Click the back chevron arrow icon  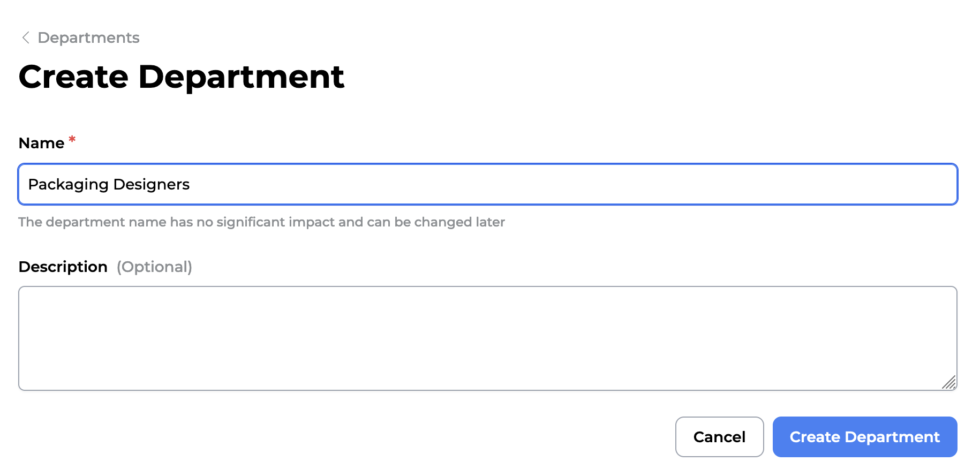pyautogui.click(x=25, y=37)
